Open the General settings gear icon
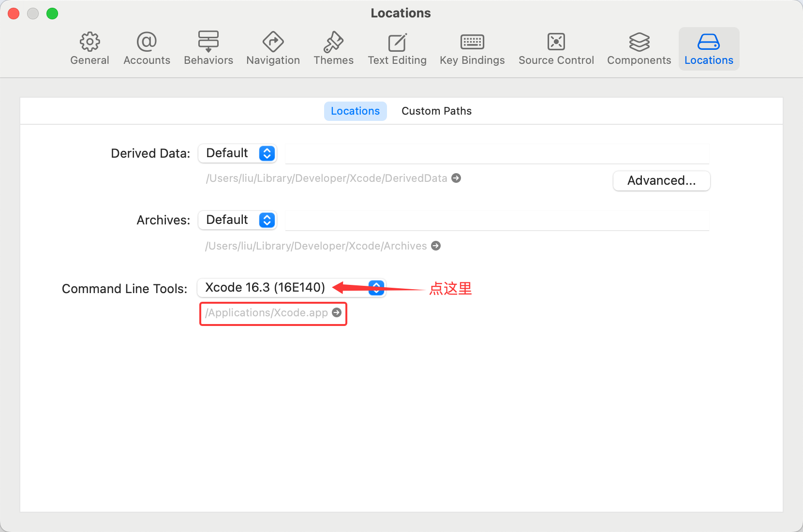This screenshot has width=803, height=532. coord(89,42)
